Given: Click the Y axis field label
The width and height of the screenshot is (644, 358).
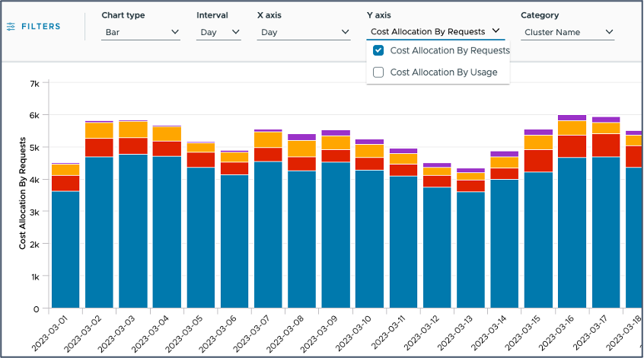Looking at the screenshot, I should point(378,15).
